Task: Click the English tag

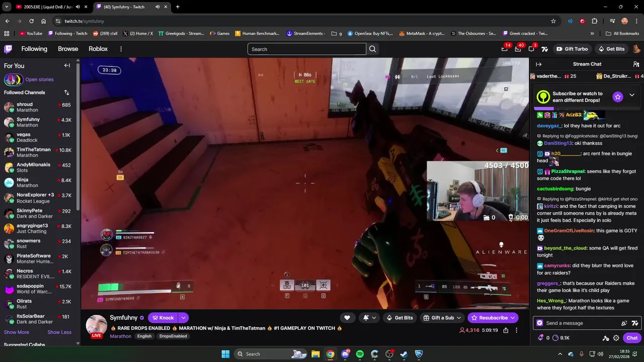Action: [144, 336]
